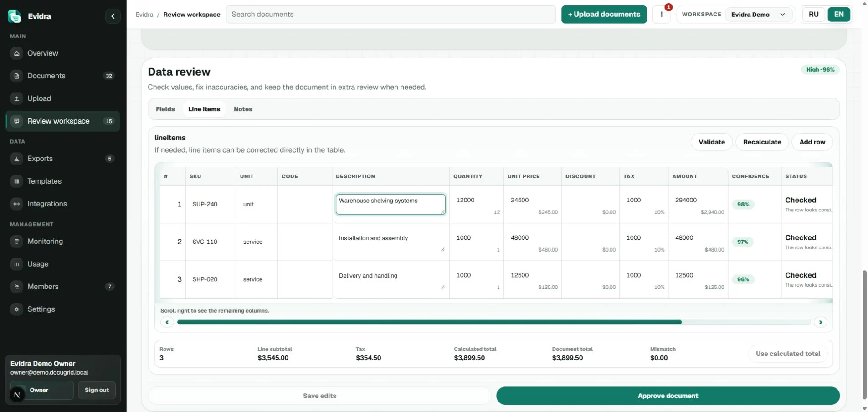Click the High 96% badge
The height and width of the screenshot is (412, 868).
pos(820,70)
